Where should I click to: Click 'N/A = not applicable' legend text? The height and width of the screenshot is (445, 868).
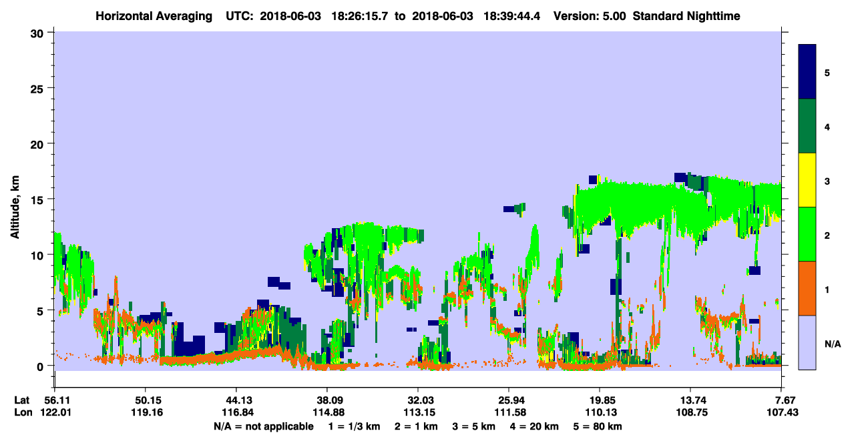(x=263, y=426)
